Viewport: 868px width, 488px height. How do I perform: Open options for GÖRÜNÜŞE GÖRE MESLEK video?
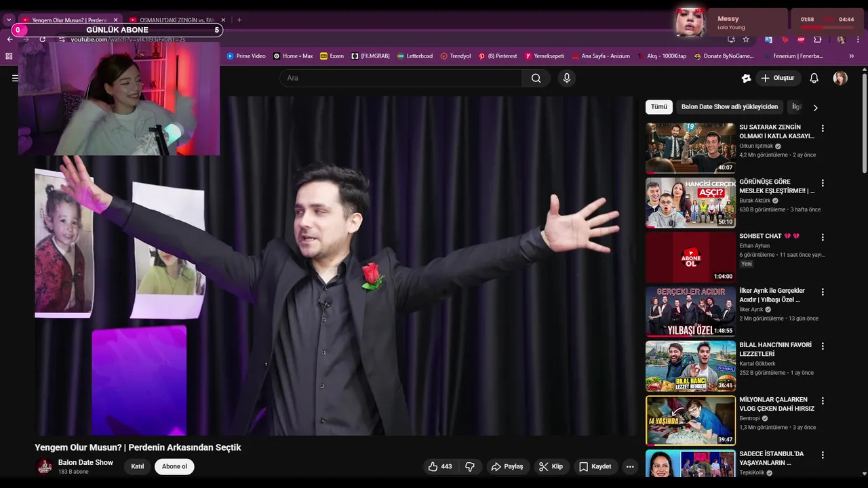pos(823,183)
